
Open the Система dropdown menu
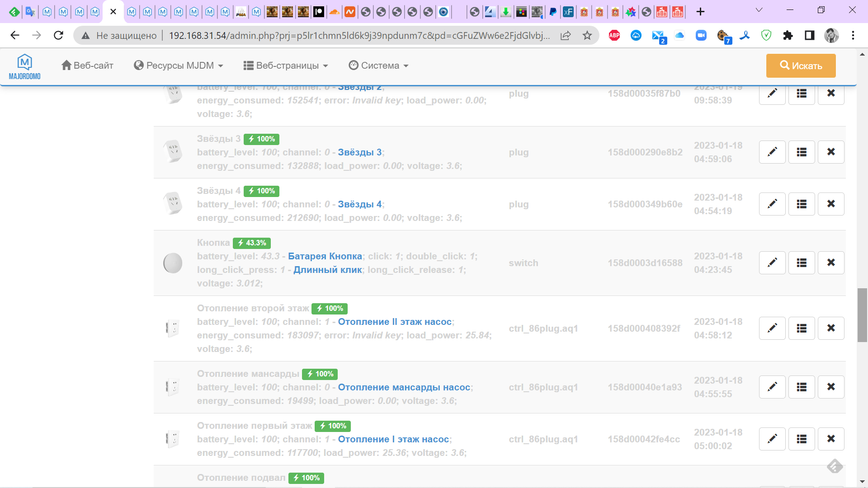pos(379,66)
